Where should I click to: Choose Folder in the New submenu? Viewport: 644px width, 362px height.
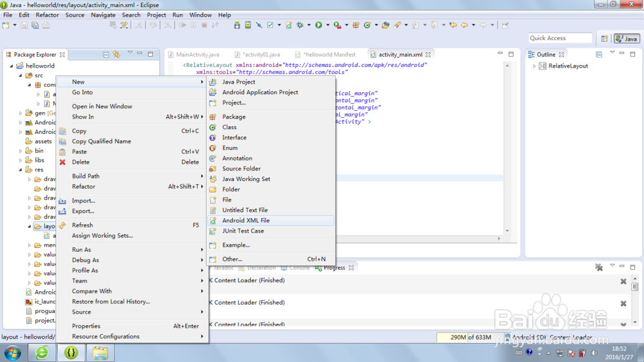pos(271,189)
